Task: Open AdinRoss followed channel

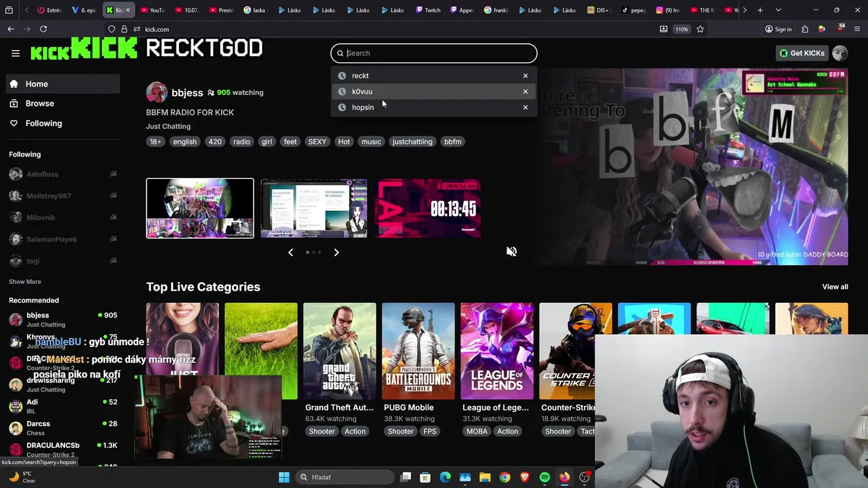Action: tap(63, 174)
